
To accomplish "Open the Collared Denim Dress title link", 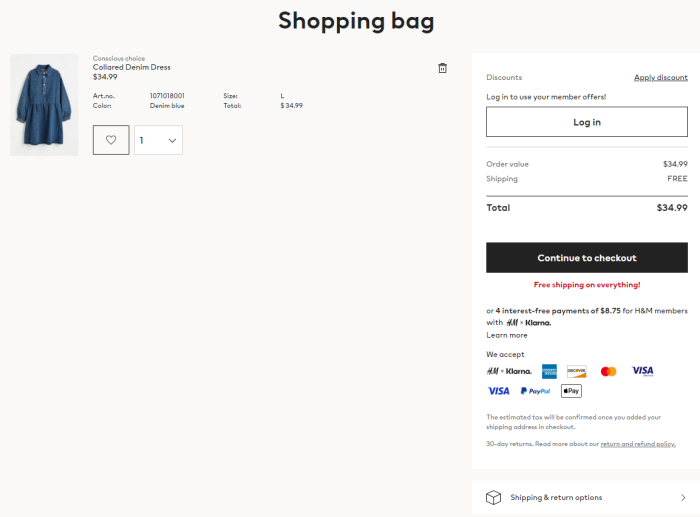I will [x=132, y=67].
